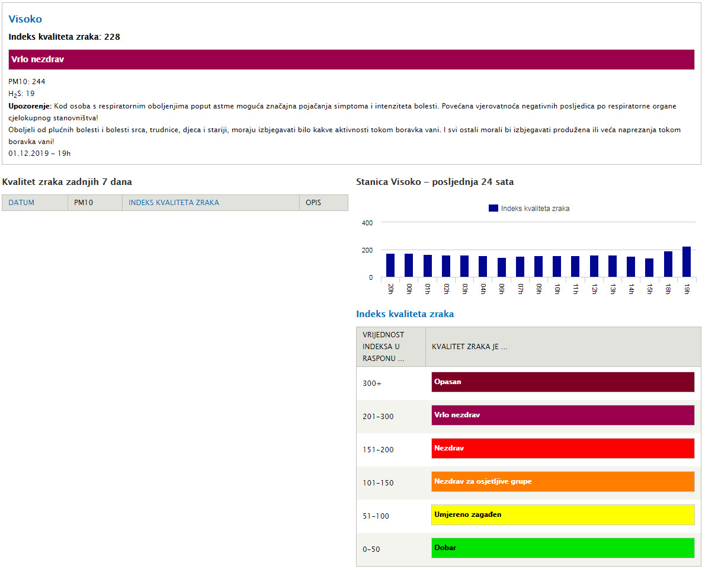Open the Visoko station title link

[x=25, y=19]
